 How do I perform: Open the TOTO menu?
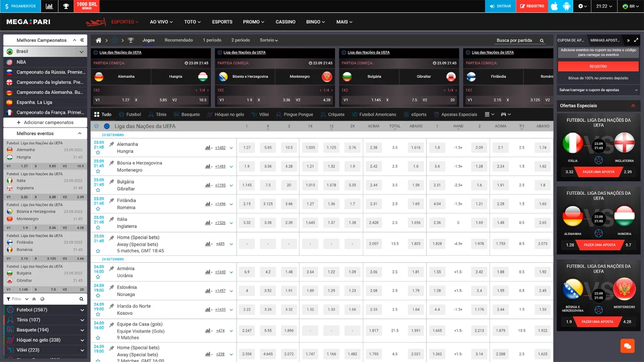(192, 22)
